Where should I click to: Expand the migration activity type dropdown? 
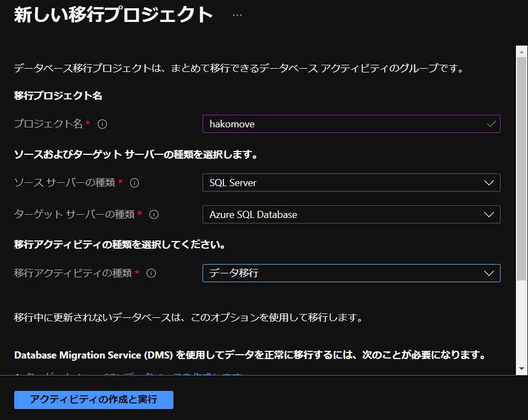(351, 273)
